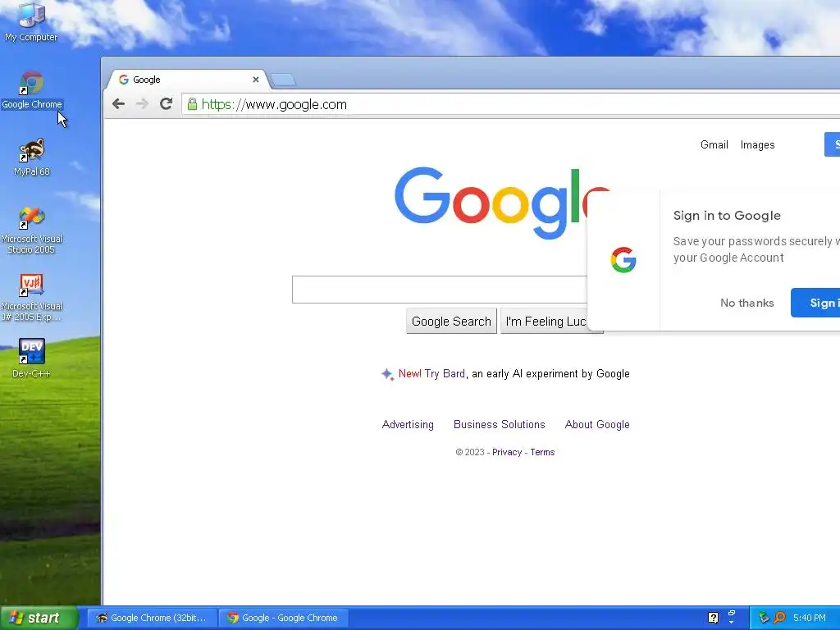The image size is (840, 630).
Task: Click Sign in button in popup
Action: tap(815, 303)
